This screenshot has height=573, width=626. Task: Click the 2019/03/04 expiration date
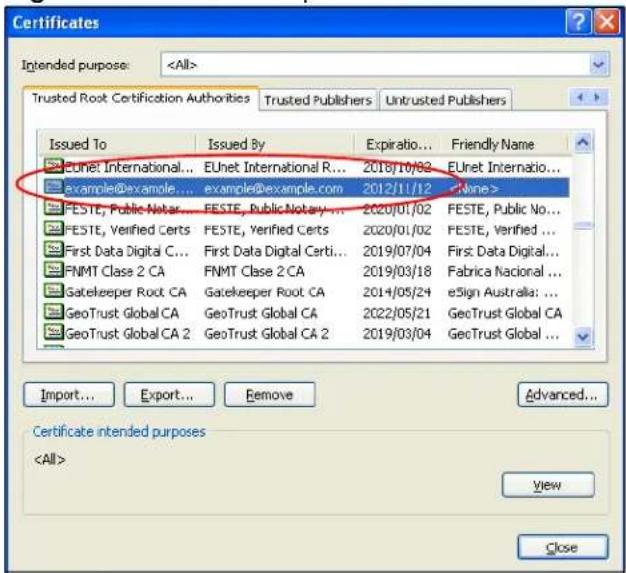(x=397, y=334)
